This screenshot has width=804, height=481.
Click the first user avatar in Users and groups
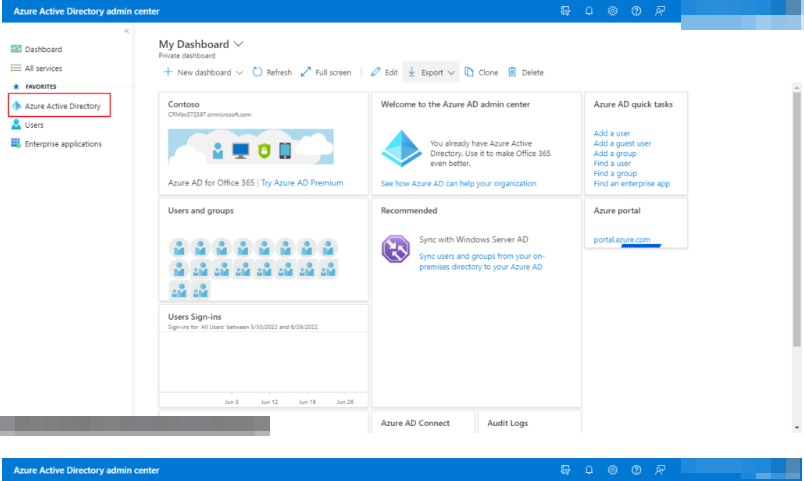click(x=179, y=248)
